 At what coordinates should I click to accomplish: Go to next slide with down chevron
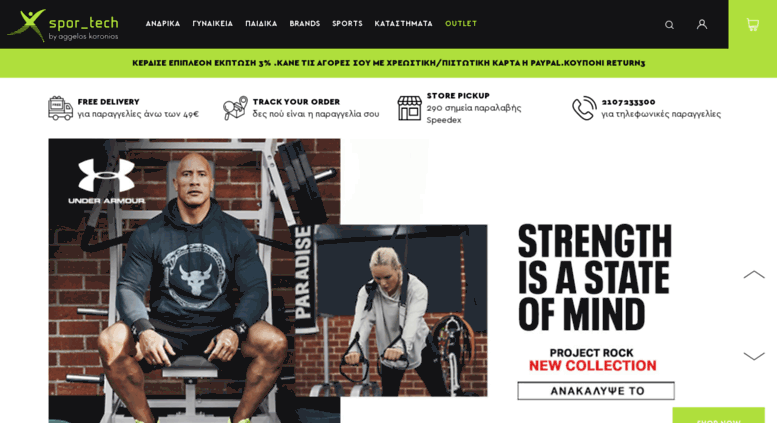(754, 356)
